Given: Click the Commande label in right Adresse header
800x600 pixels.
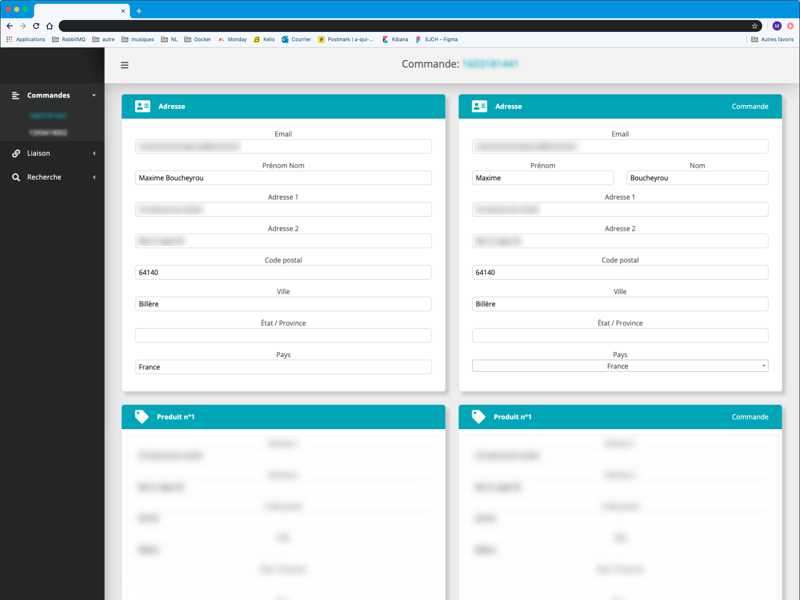Looking at the screenshot, I should click(750, 106).
